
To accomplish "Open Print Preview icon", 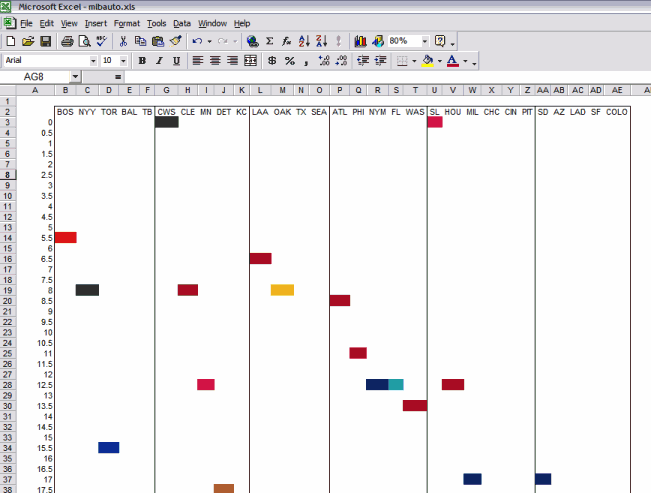I will coord(85,41).
